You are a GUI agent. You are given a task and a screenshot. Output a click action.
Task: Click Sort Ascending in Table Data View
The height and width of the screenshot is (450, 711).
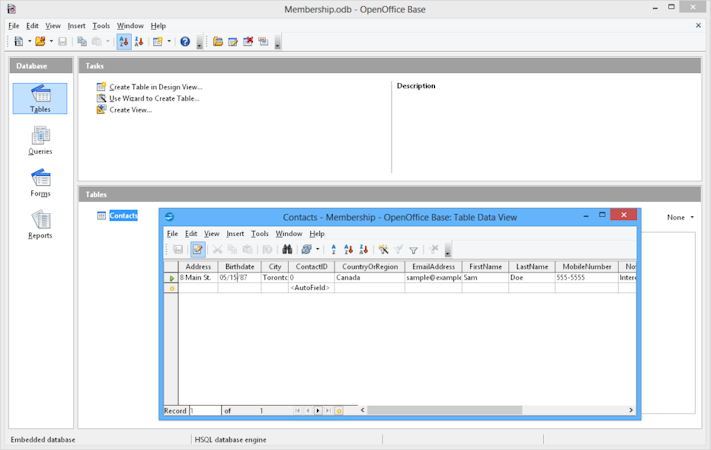point(348,249)
